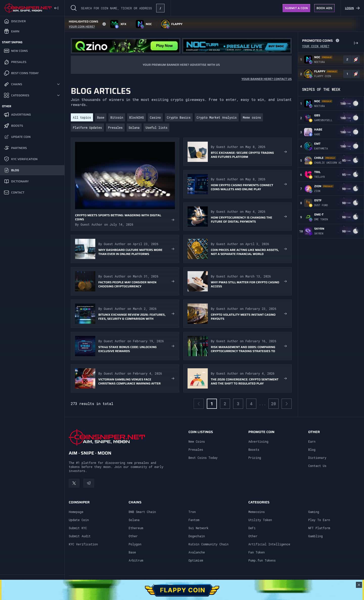Screen dimensions: 364x600
Task: Open Dictionary book icon
Action: (7, 181)
